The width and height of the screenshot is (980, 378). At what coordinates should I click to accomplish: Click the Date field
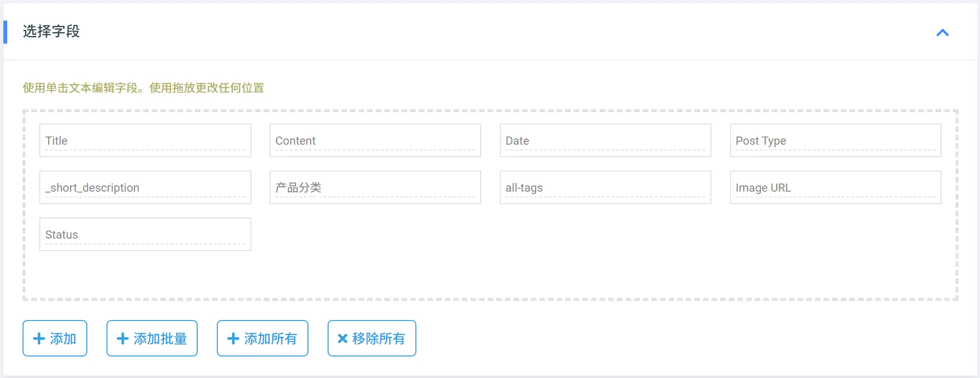tap(605, 141)
